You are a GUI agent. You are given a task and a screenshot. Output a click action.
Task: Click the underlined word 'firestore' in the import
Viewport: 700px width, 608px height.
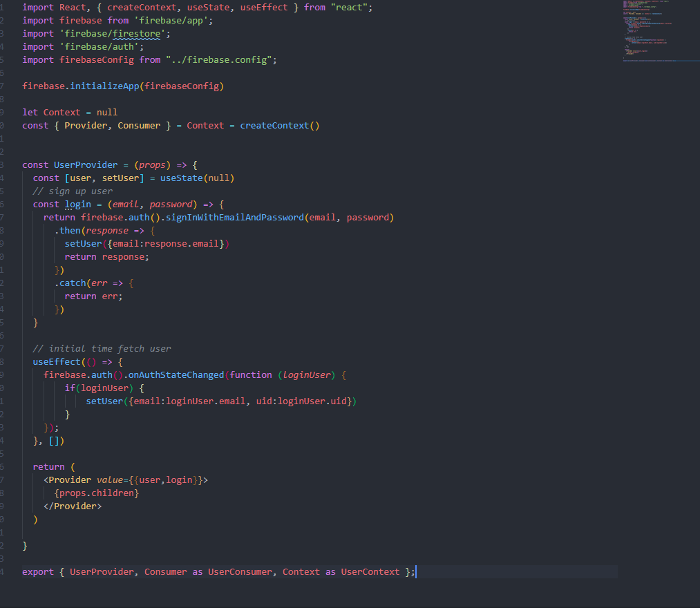click(x=134, y=33)
